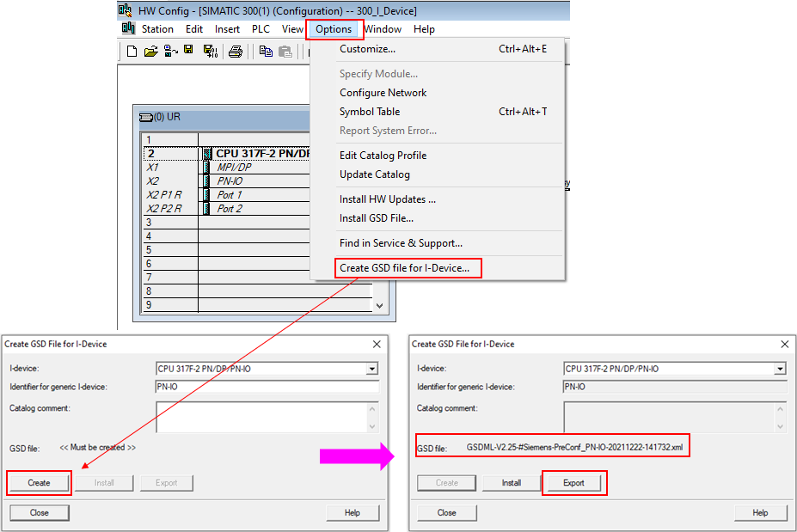Select Install HW Updates ... entry
This screenshot has height=532, width=797.
(x=438, y=199)
